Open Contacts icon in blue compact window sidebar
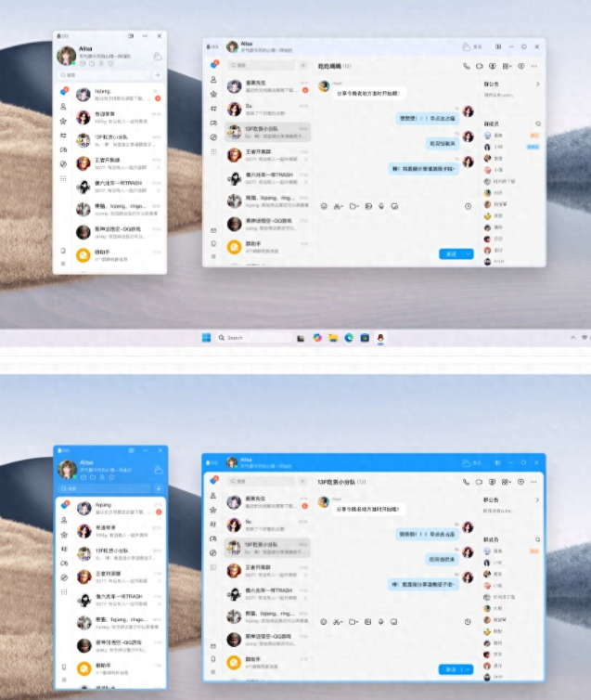Image resolution: width=591 pixels, height=700 pixels. [x=64, y=520]
